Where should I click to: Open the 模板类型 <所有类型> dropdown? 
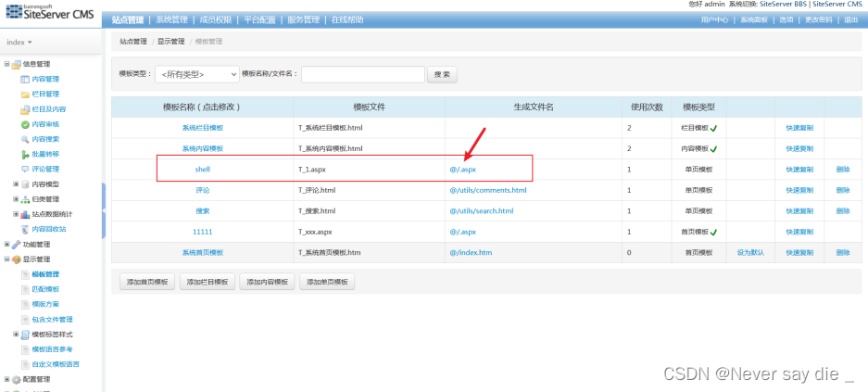tap(196, 74)
